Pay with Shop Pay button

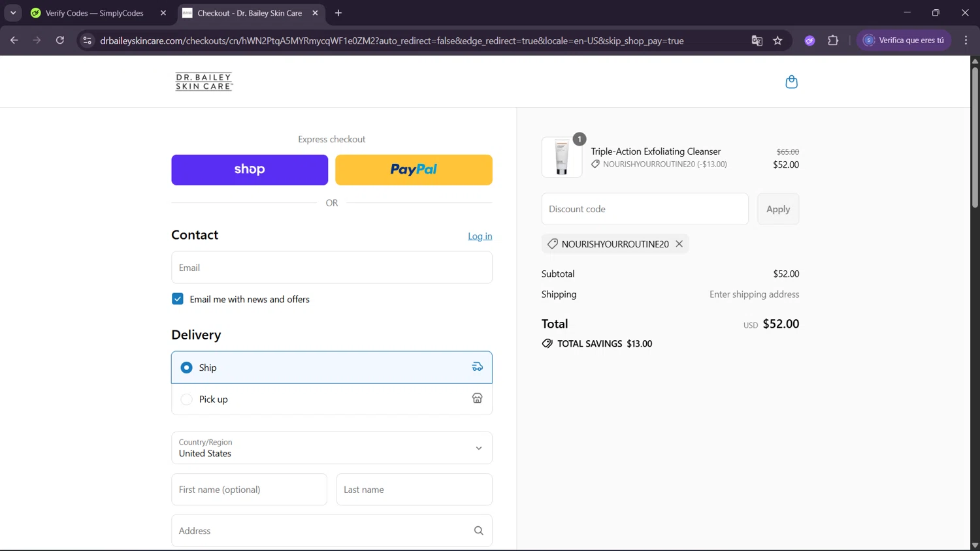coord(250,170)
